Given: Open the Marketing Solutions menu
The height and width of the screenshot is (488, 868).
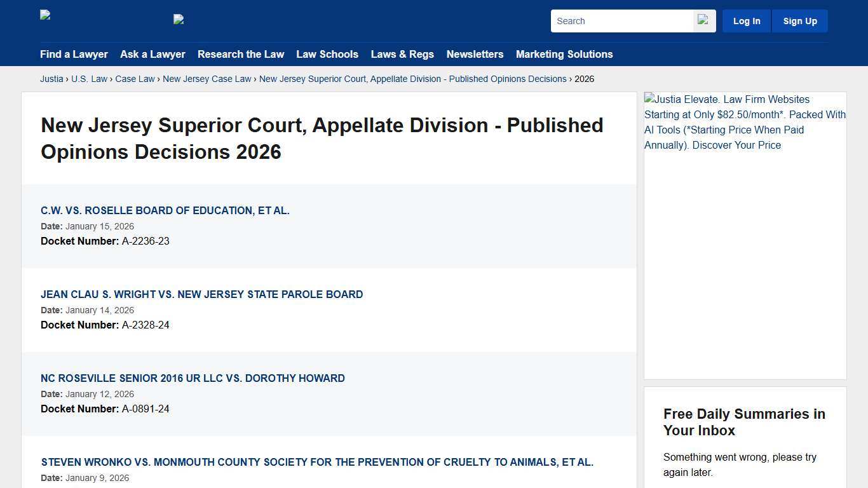Looking at the screenshot, I should pyautogui.click(x=564, y=55).
